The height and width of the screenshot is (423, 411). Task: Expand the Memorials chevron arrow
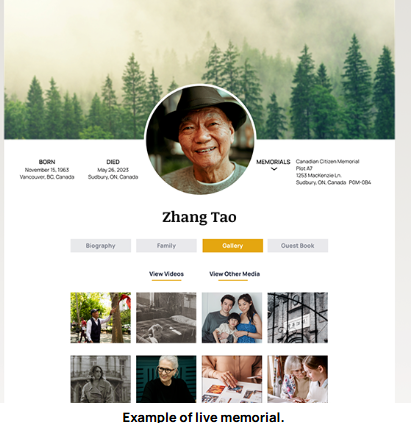coord(274,169)
